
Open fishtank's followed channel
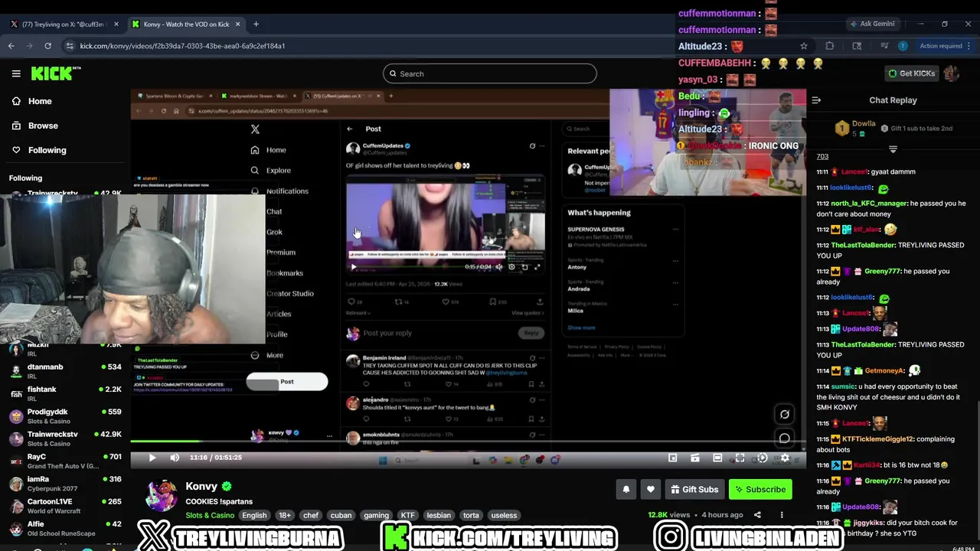click(x=65, y=393)
